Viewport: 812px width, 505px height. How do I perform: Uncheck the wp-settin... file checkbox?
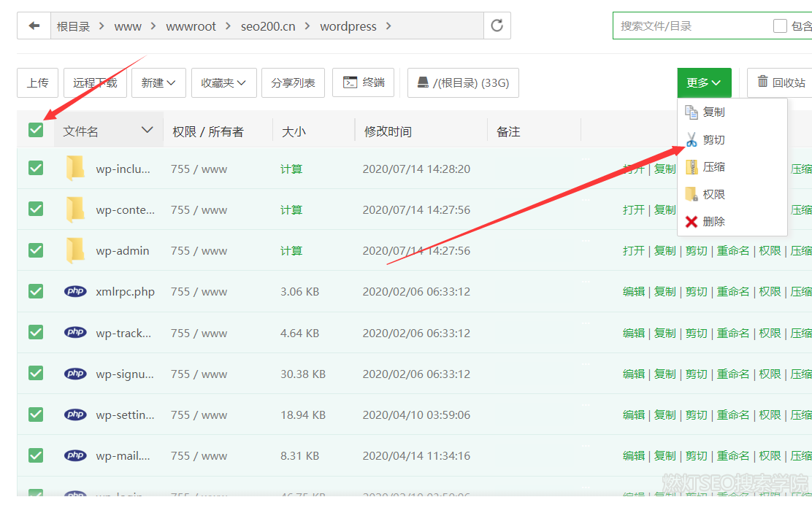[x=36, y=414]
